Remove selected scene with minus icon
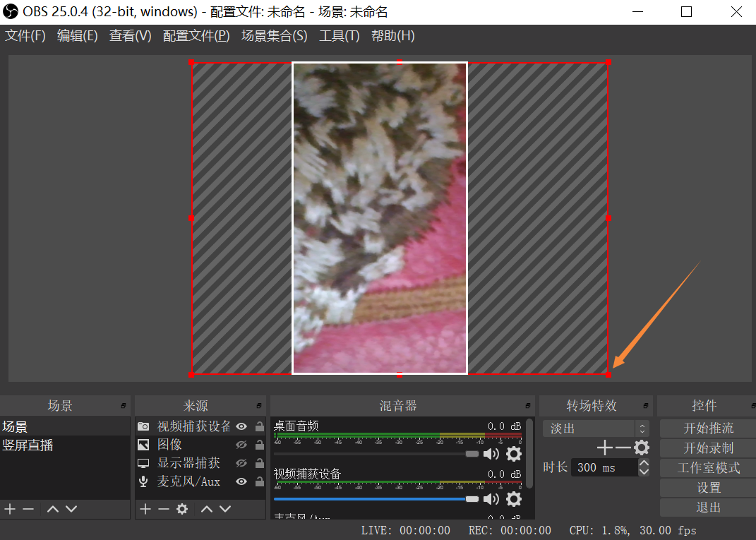This screenshot has height=540, width=756. point(28,509)
